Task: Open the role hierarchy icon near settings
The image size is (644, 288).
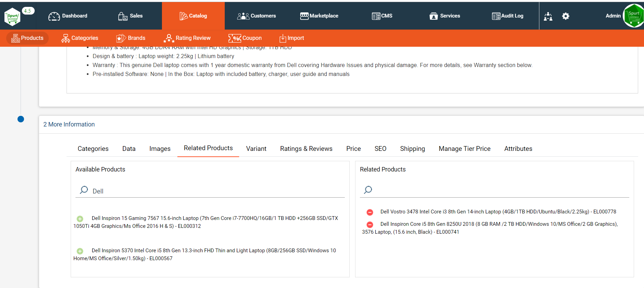Action: pyautogui.click(x=548, y=16)
